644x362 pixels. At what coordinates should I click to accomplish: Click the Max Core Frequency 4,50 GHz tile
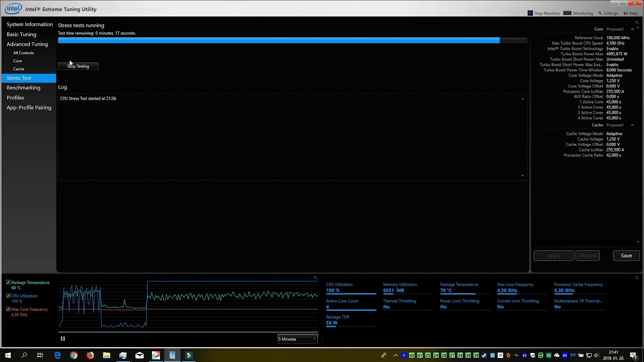[x=522, y=288]
